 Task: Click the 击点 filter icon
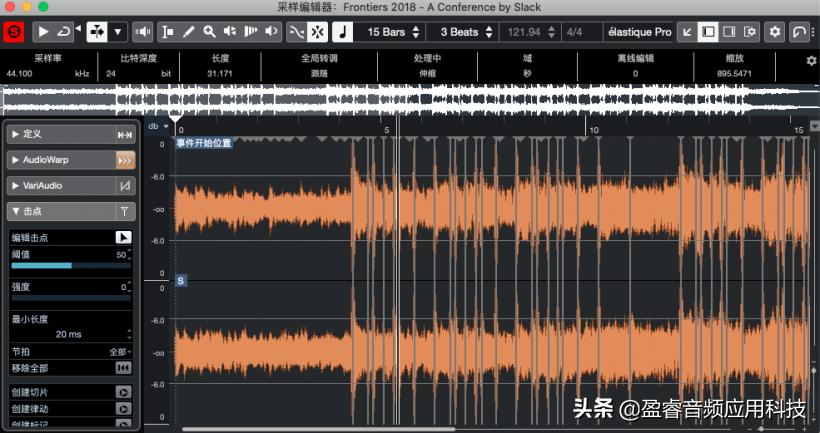(x=125, y=212)
